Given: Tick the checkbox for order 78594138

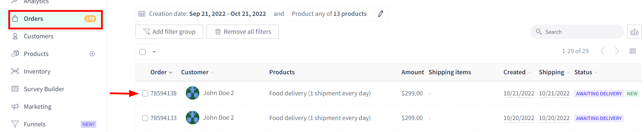Looking at the screenshot, I should (145, 93).
